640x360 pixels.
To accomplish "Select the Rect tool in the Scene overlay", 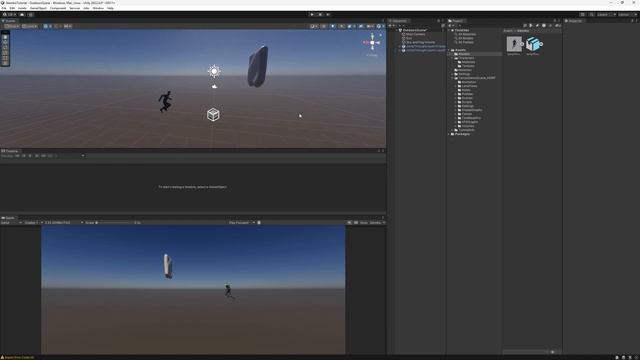I will 5,58.
